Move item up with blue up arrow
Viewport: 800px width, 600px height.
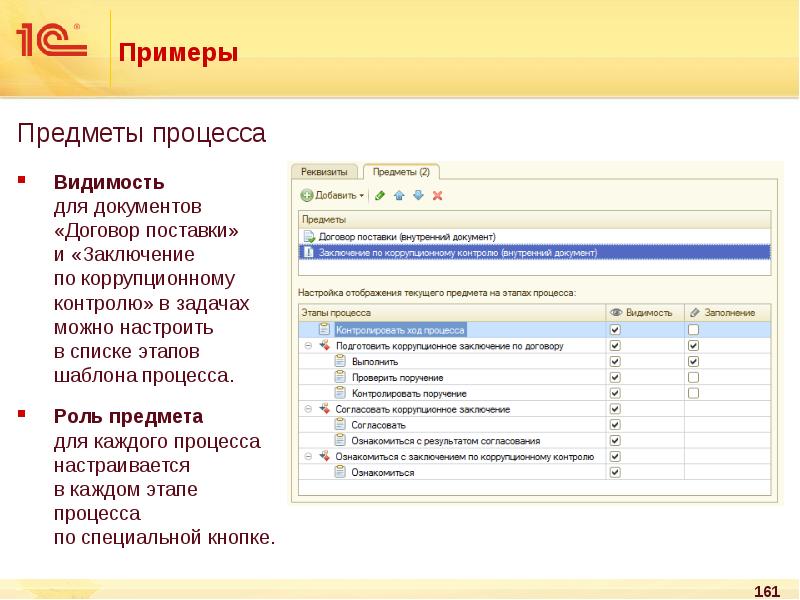399,195
